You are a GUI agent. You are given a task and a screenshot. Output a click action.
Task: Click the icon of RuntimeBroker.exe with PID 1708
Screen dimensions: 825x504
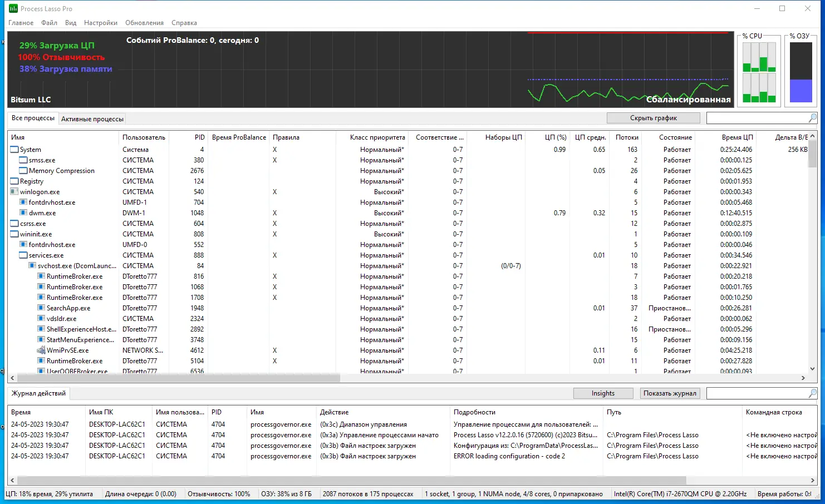[41, 298]
